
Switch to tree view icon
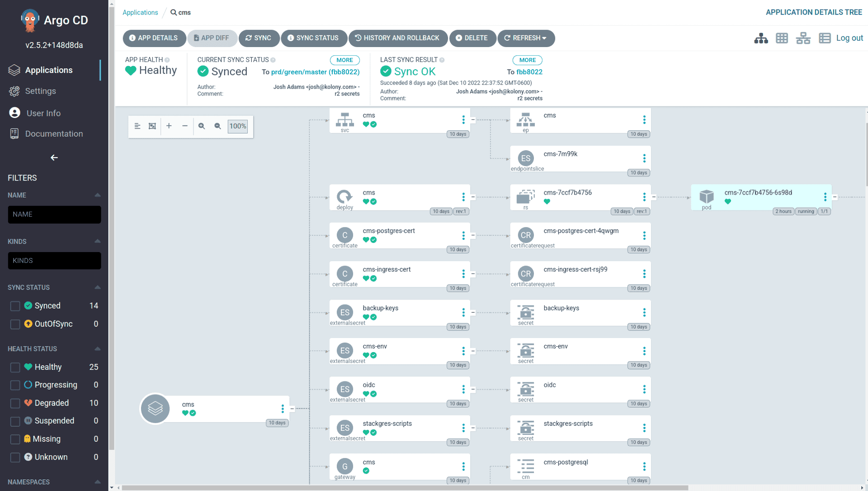click(761, 38)
